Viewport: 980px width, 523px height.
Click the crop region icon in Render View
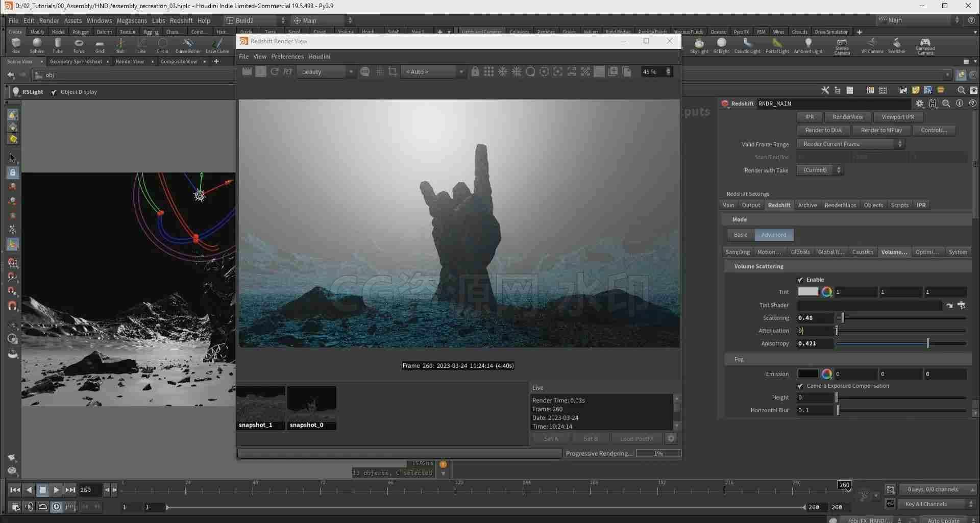tap(393, 72)
